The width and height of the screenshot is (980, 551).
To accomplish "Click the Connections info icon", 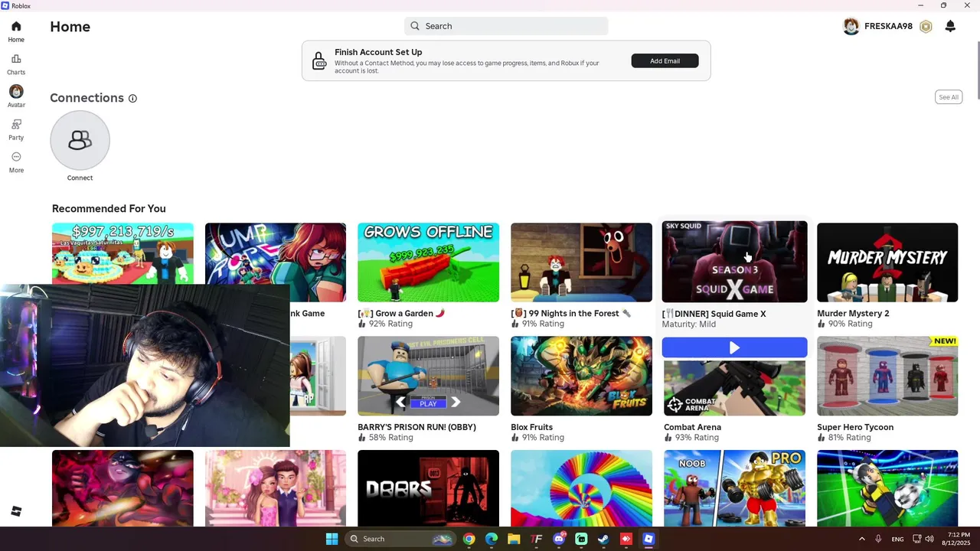I will coord(132,99).
